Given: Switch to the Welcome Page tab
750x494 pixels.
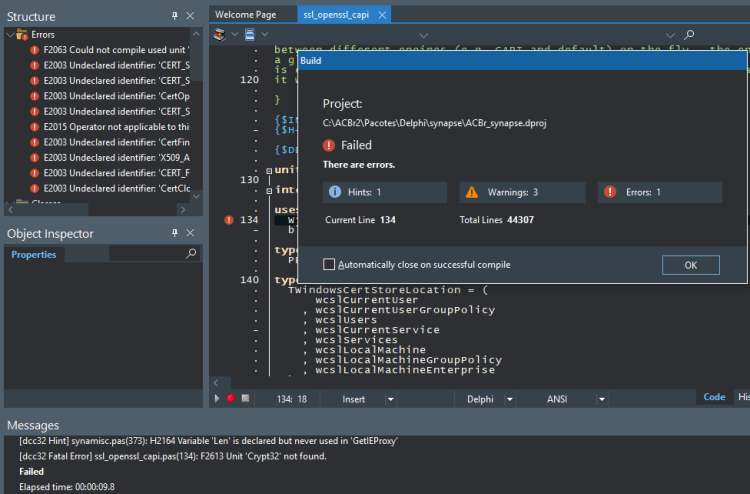Looking at the screenshot, I should [245, 14].
